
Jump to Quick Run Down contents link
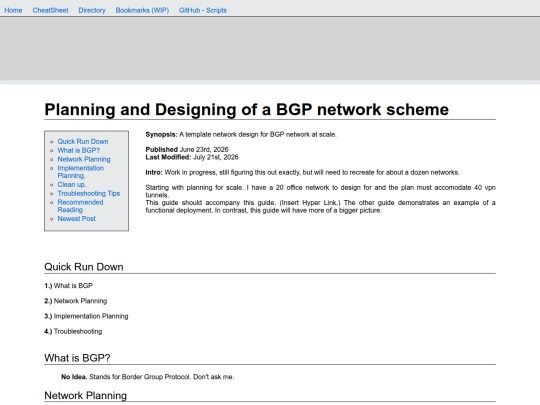[x=83, y=142]
